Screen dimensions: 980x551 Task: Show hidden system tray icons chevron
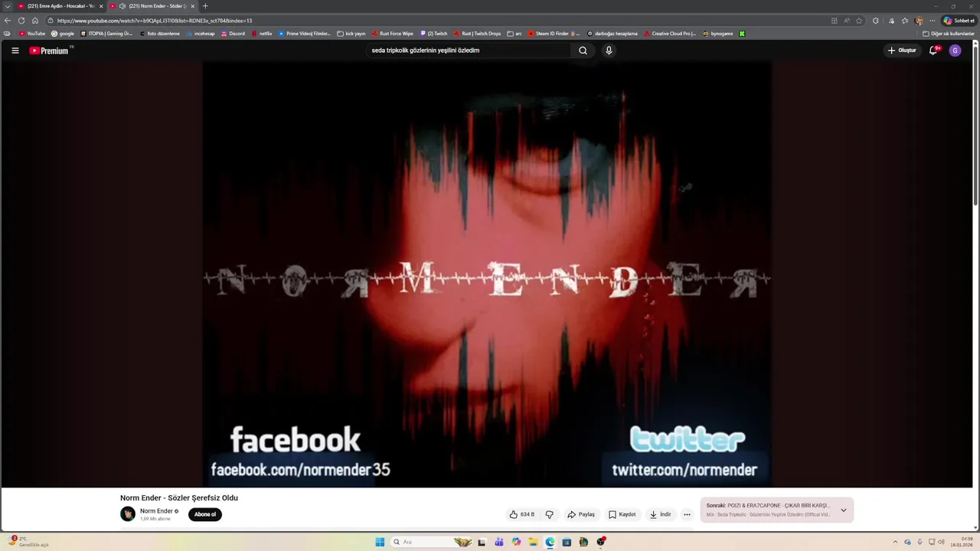[x=895, y=542]
